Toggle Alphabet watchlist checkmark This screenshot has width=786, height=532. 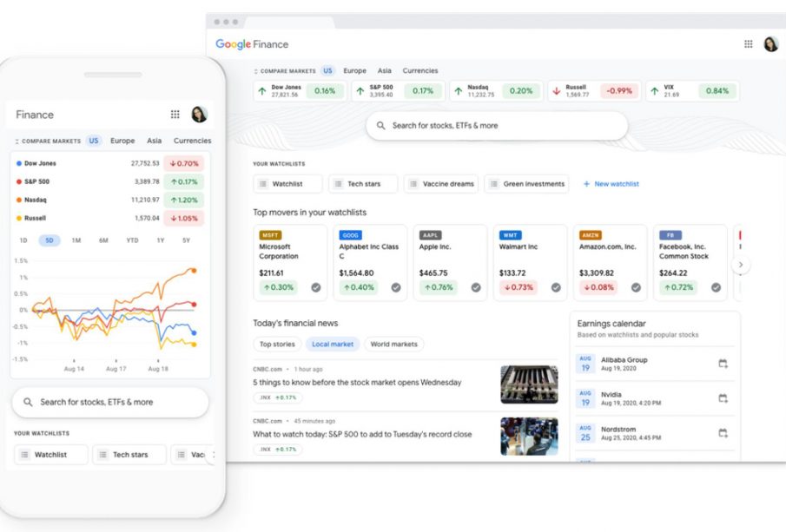[396, 287]
